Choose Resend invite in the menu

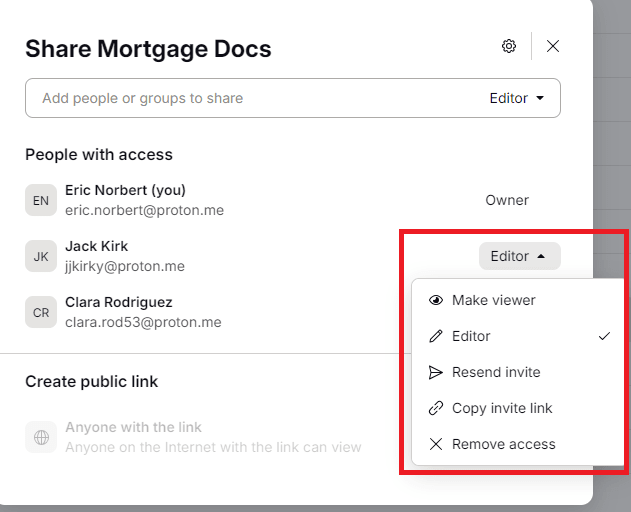point(519,372)
